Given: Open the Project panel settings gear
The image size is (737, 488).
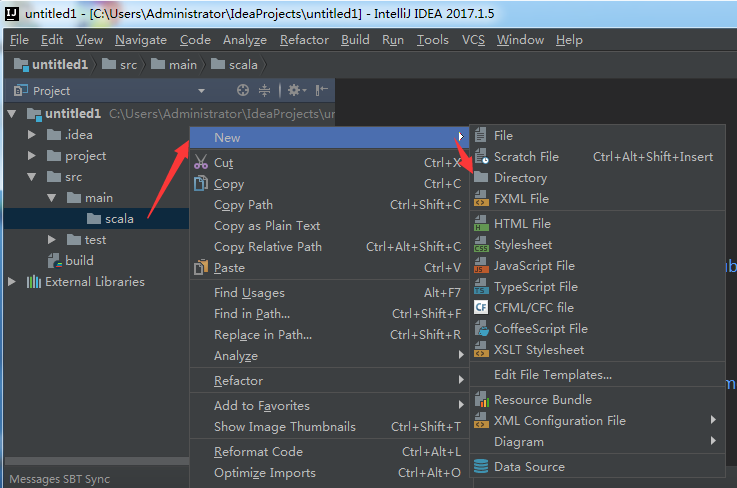Looking at the screenshot, I should [x=297, y=90].
